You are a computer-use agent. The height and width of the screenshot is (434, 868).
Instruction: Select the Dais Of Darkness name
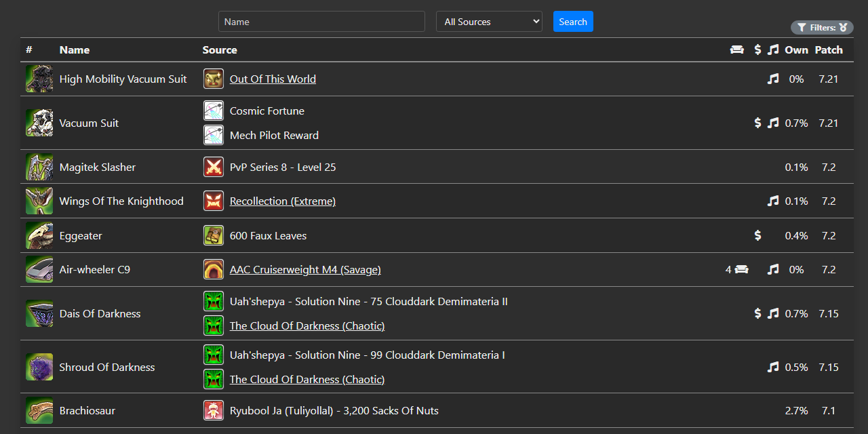[100, 313]
